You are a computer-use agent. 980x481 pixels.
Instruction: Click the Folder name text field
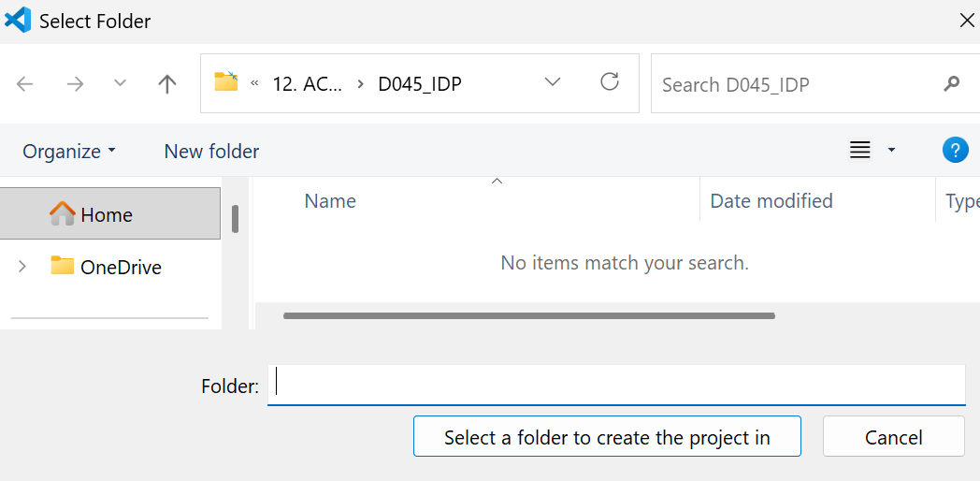(616, 385)
